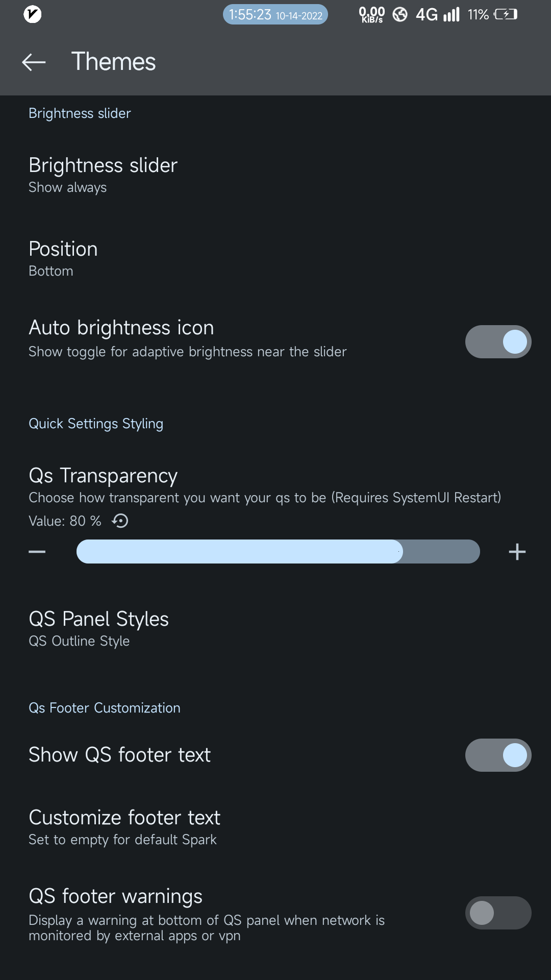
Task: Turn off Show QS footer text
Action: point(498,755)
